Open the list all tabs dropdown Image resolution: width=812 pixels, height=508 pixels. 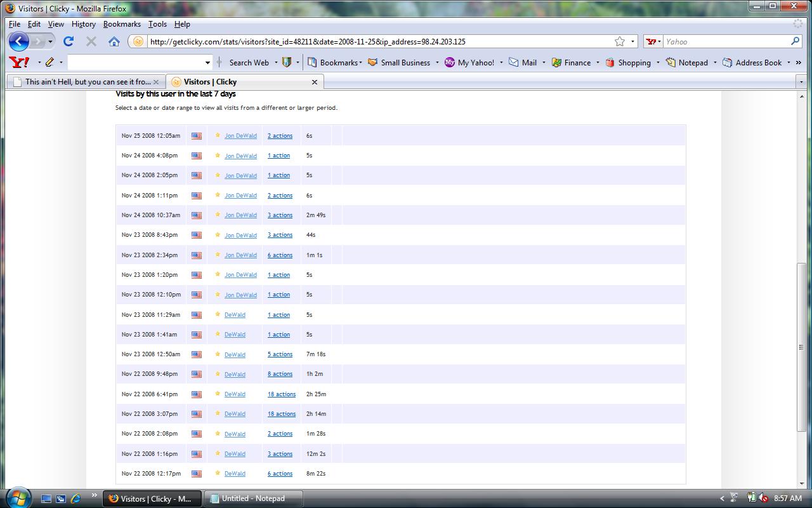(x=802, y=82)
